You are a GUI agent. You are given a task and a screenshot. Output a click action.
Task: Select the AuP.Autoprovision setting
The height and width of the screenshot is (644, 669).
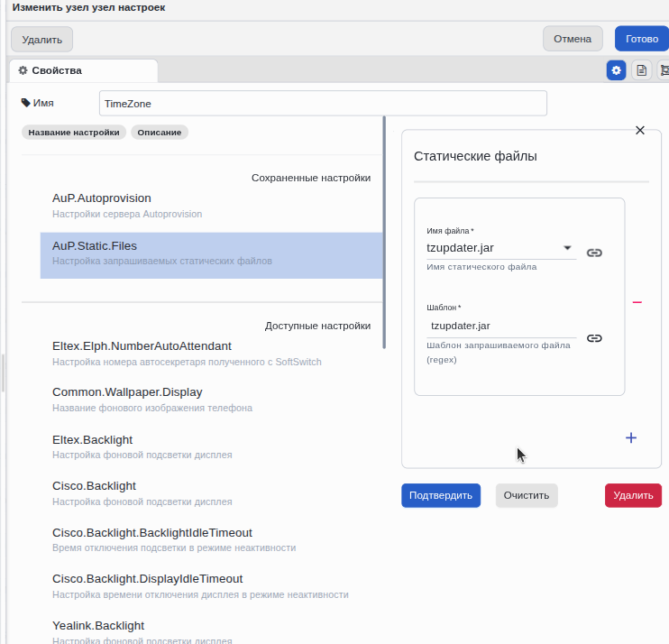pyautogui.click(x=212, y=206)
